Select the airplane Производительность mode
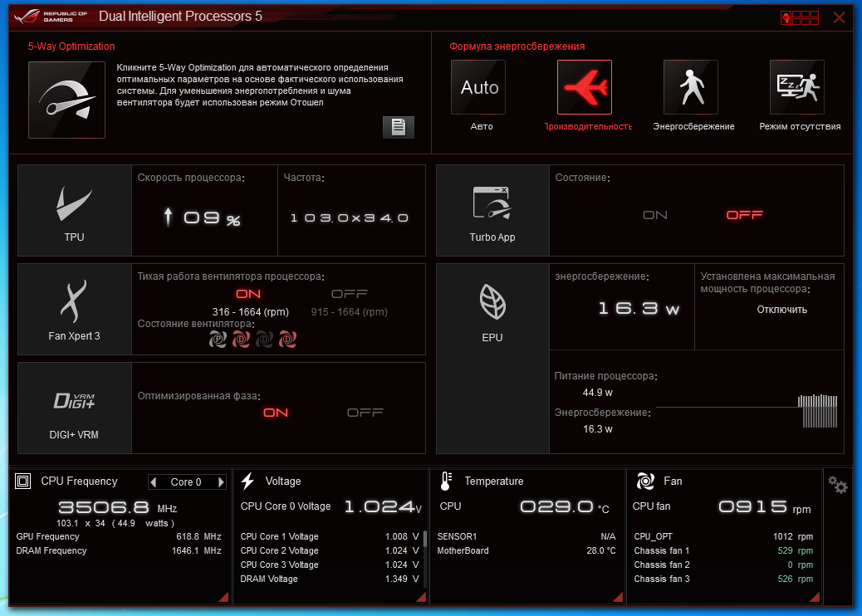Screen dimensions: 862x616 585,88
